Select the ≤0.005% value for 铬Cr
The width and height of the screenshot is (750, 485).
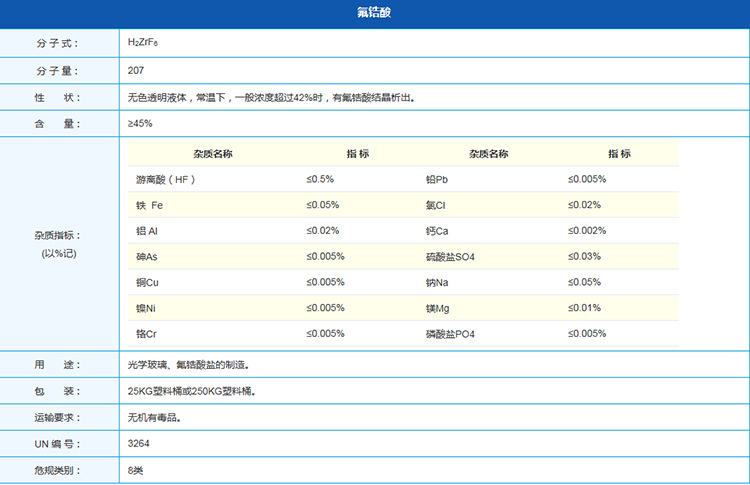coord(326,334)
